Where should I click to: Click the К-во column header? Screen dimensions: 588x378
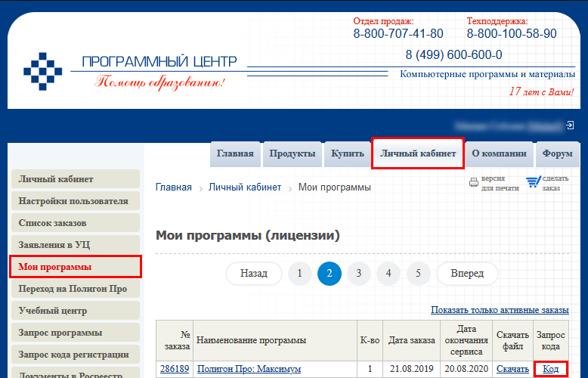(370, 340)
